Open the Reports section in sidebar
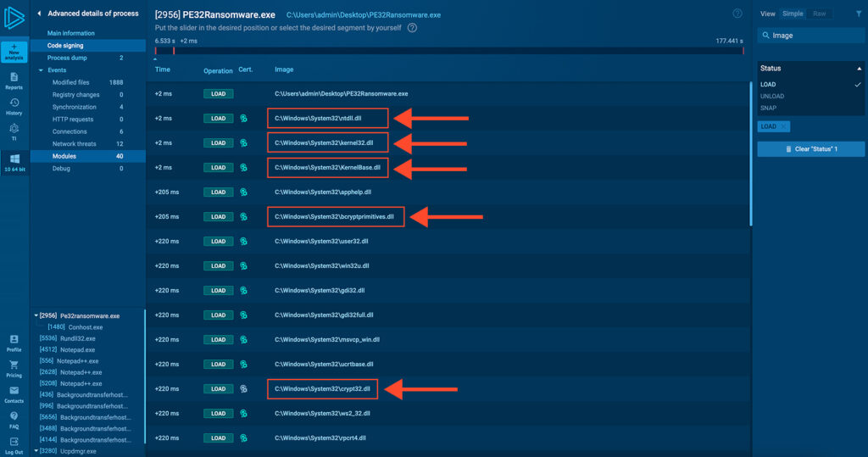 (x=14, y=81)
